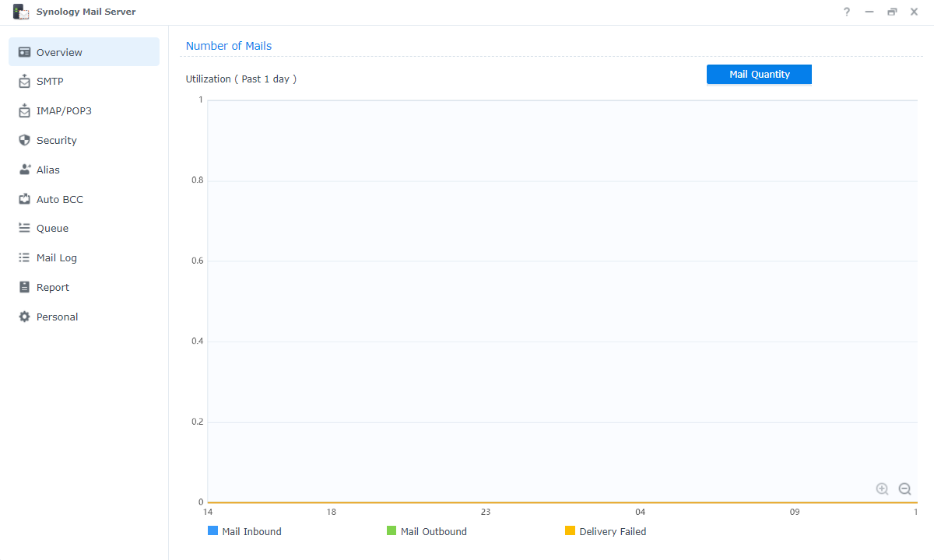Toggle the Delivery Failed legend entry
Screen dimensions: 934x560
click(606, 531)
